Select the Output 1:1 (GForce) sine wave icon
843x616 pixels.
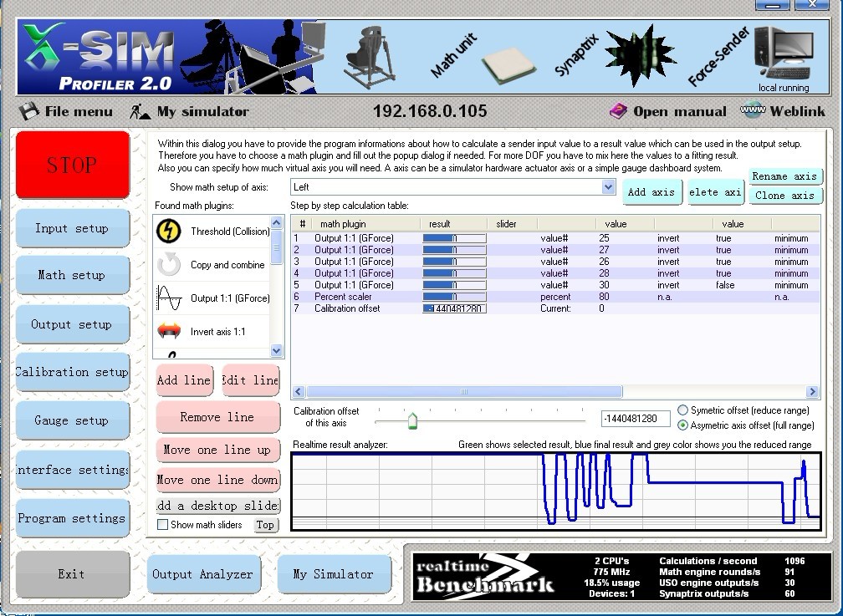[x=169, y=298]
